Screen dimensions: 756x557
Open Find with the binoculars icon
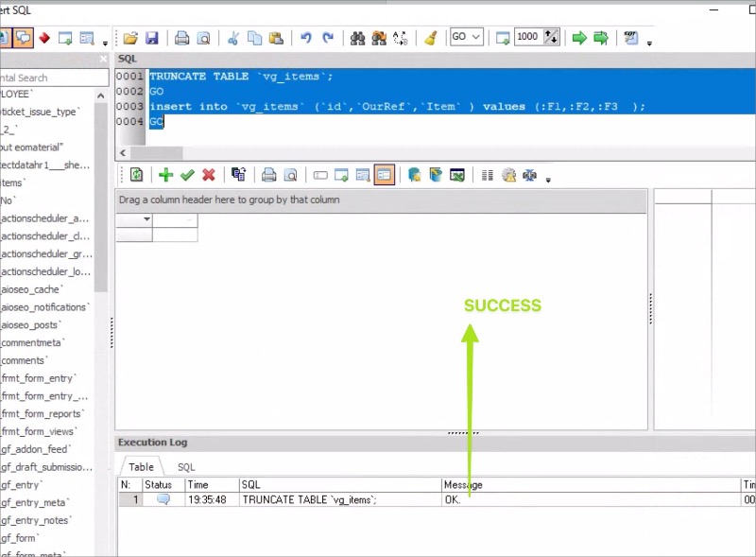[x=357, y=38]
